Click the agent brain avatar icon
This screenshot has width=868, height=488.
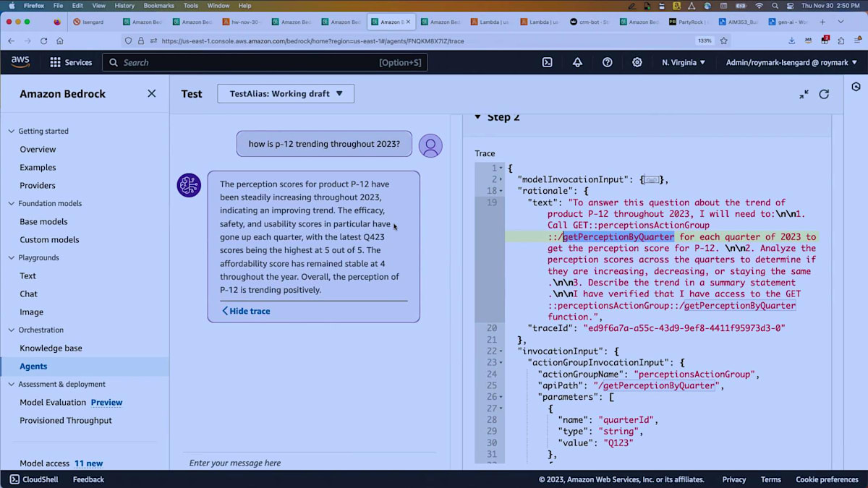pos(189,185)
